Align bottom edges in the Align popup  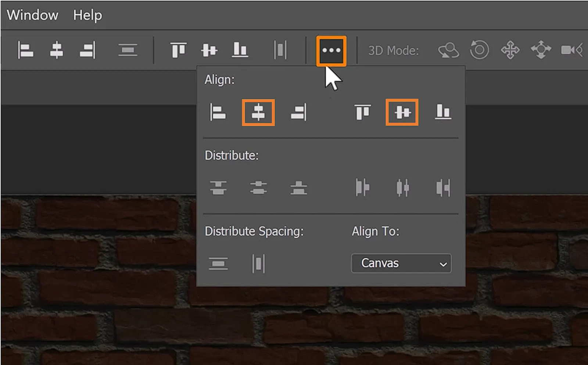(443, 112)
